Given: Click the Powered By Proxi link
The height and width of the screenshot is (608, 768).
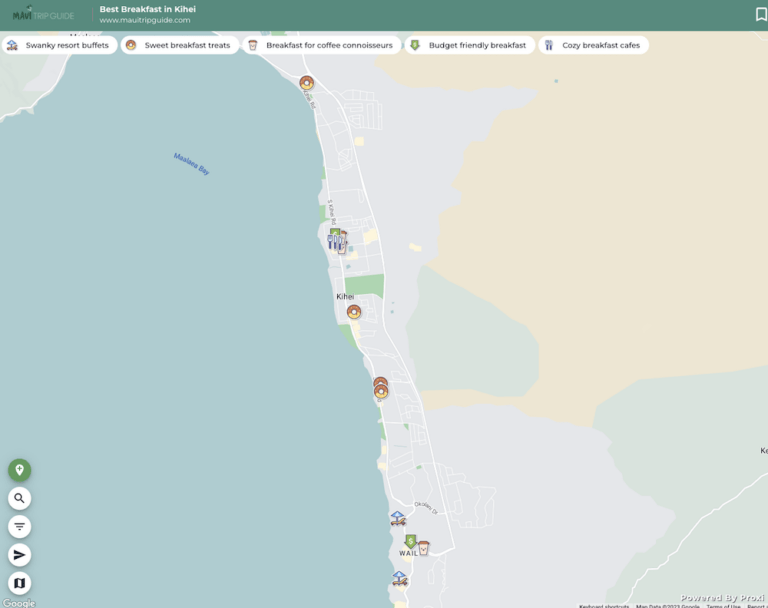Looking at the screenshot, I should click(x=722, y=598).
